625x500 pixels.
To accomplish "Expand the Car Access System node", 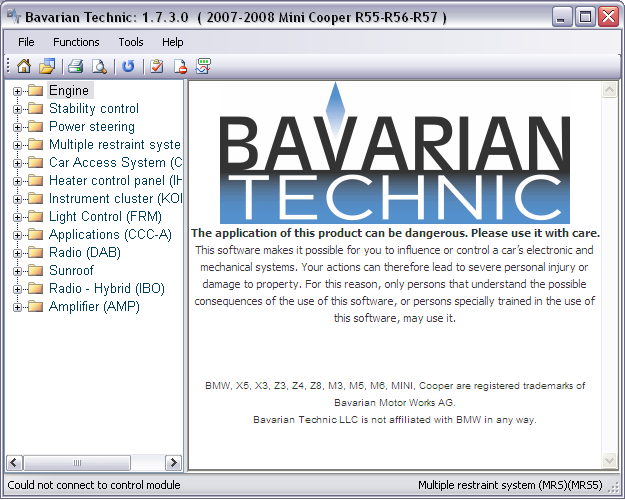I will (x=17, y=163).
